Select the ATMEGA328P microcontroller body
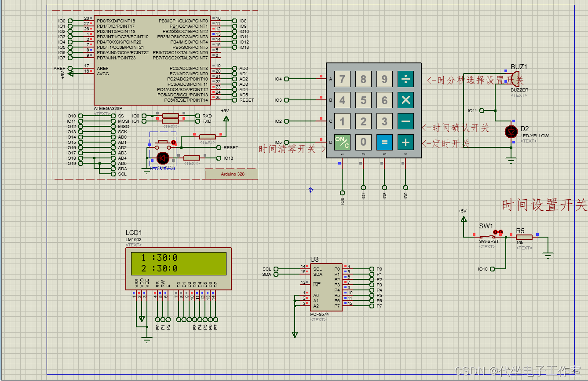The width and height of the screenshot is (588, 381). tap(152, 61)
